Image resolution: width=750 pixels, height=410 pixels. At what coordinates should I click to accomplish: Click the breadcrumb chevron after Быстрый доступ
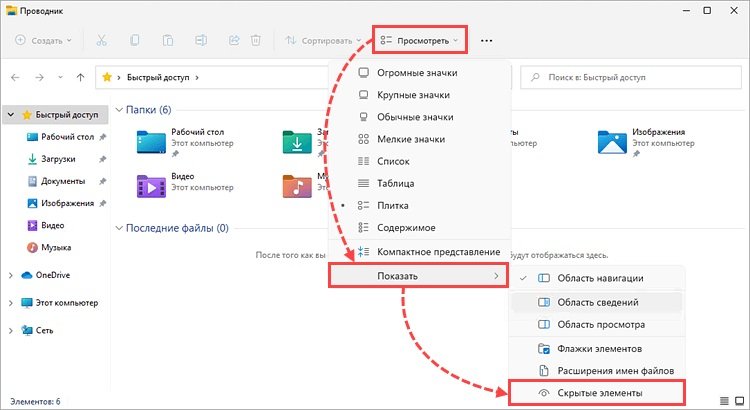(197, 77)
